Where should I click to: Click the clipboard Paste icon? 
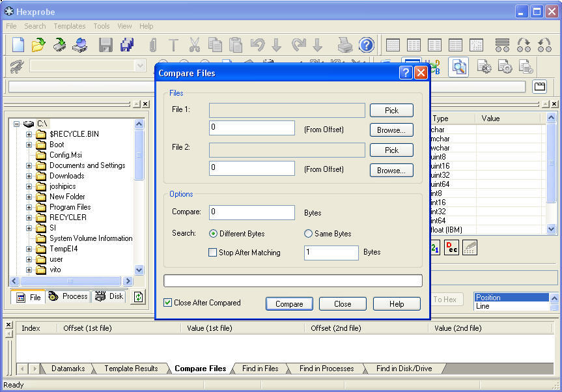(236, 45)
